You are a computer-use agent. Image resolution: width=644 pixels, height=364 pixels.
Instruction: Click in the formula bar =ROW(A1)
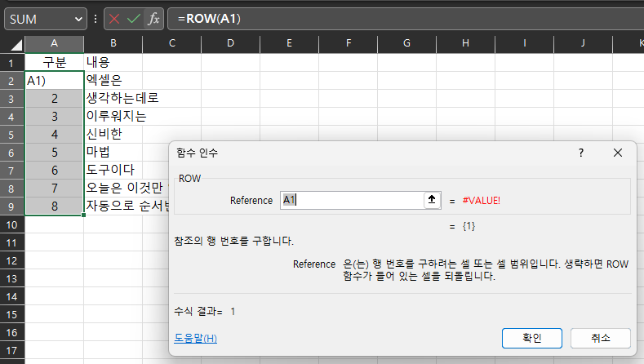406,19
